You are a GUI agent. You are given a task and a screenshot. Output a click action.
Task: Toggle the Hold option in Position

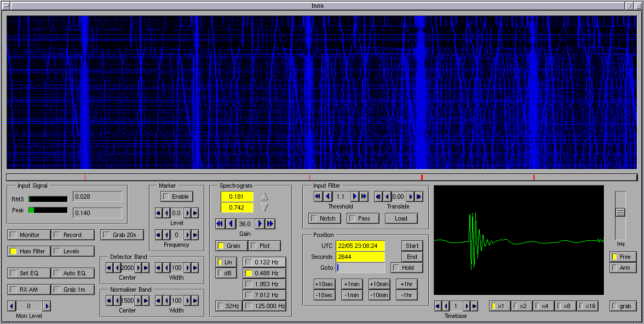point(406,268)
